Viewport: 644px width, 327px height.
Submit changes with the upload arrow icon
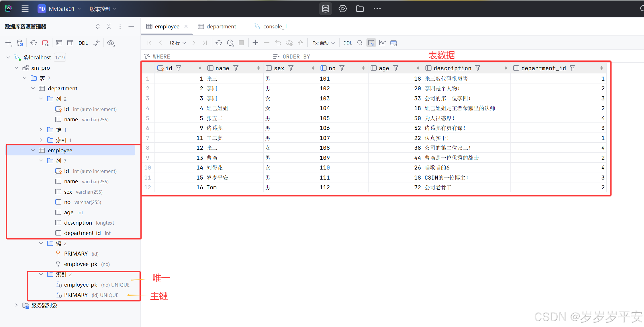click(x=300, y=42)
